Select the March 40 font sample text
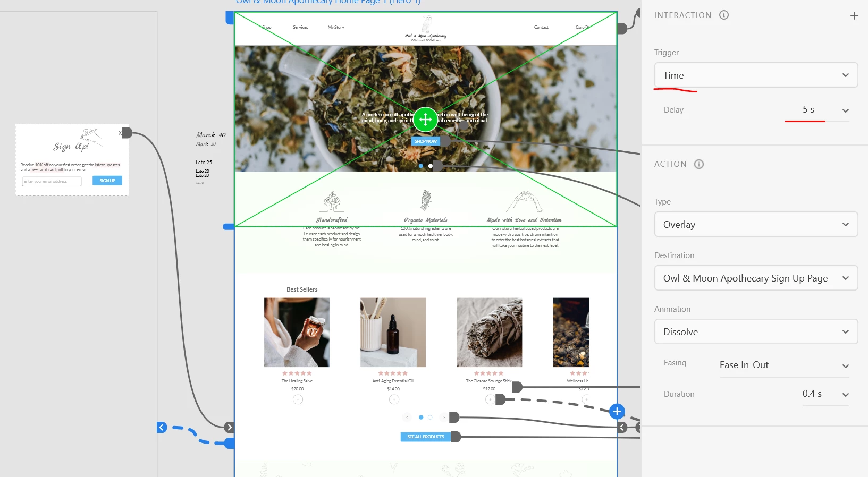This screenshot has width=868, height=477. [210, 135]
